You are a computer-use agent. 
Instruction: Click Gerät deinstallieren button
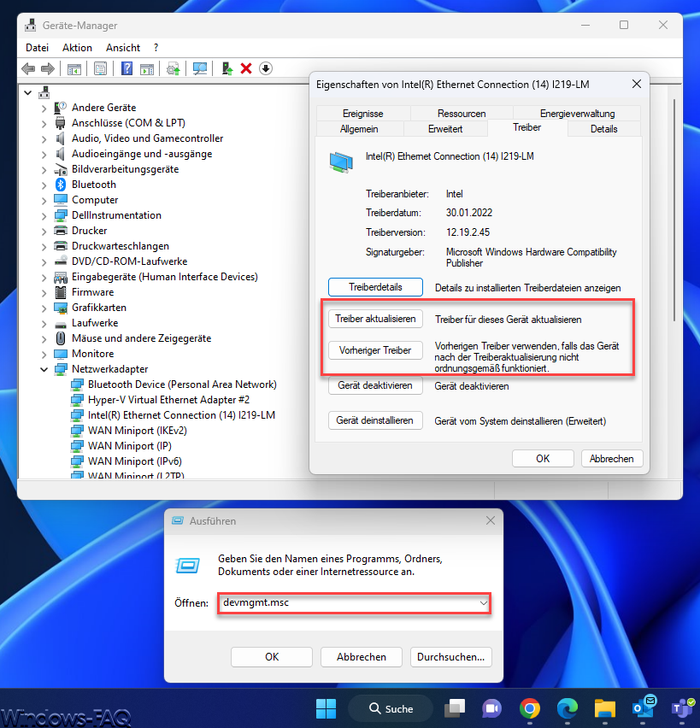click(x=375, y=420)
